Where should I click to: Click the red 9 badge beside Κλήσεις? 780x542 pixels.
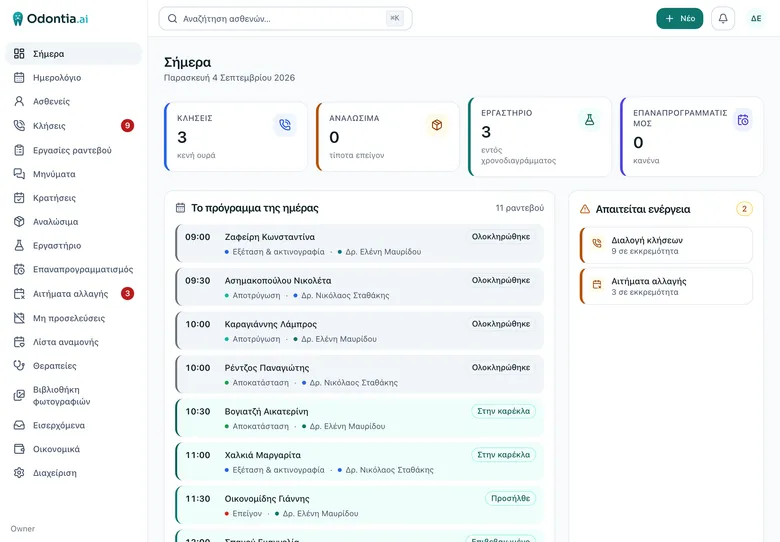coord(127,125)
